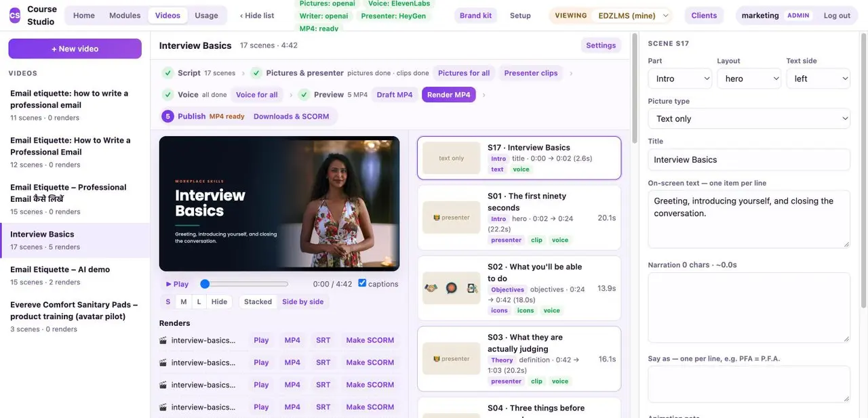Click the Settings button for Interview Basics
Image resolution: width=868 pixels, height=418 pixels.
tap(601, 45)
